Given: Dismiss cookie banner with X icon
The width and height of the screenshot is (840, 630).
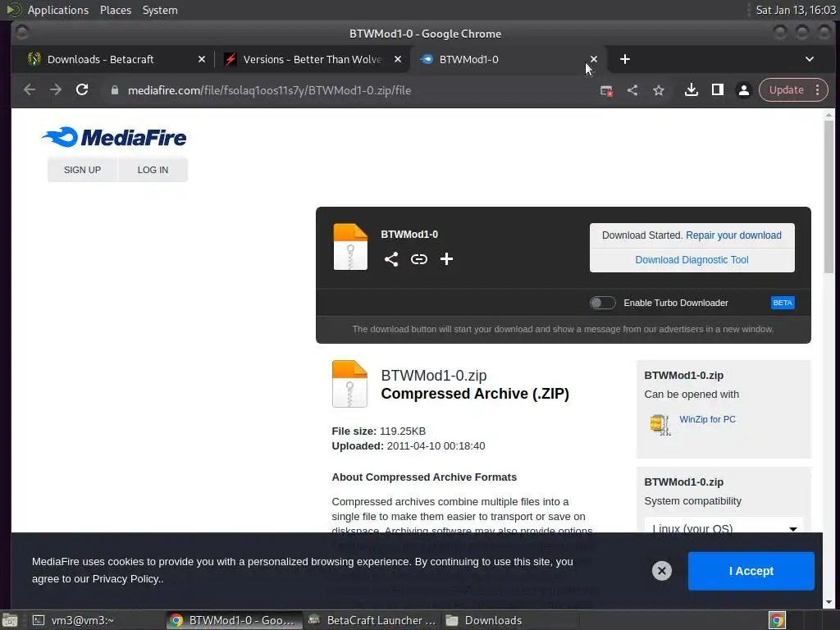Looking at the screenshot, I should coord(662,571).
